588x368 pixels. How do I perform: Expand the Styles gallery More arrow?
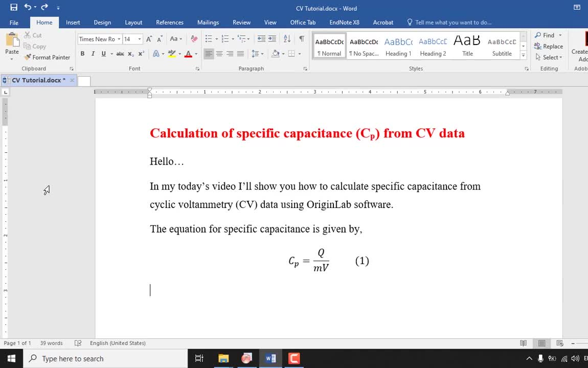click(524, 56)
